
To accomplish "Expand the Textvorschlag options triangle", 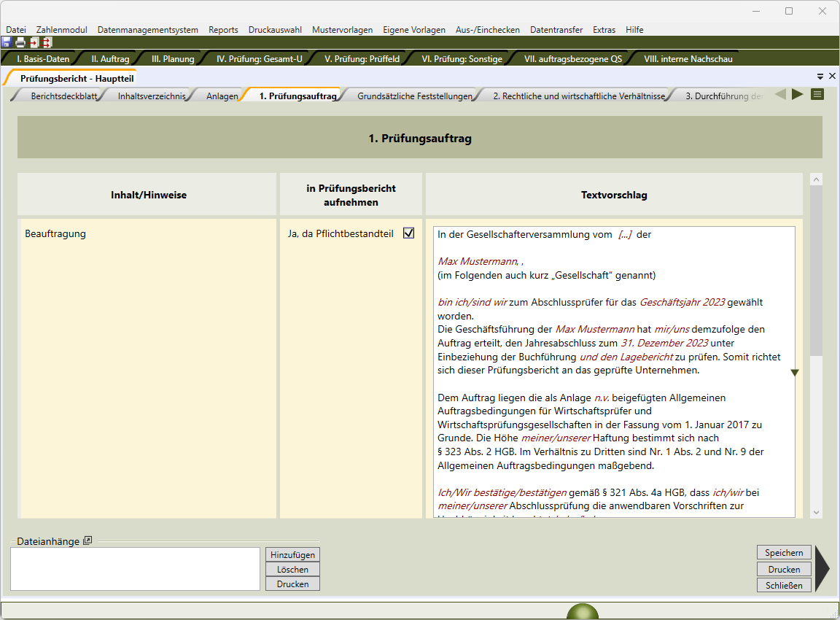I will (x=795, y=373).
